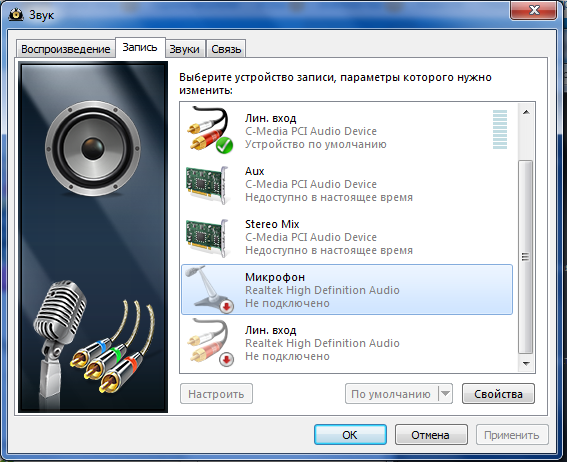Open the Связь tab
Image resolution: width=567 pixels, height=462 pixels.
[226, 49]
